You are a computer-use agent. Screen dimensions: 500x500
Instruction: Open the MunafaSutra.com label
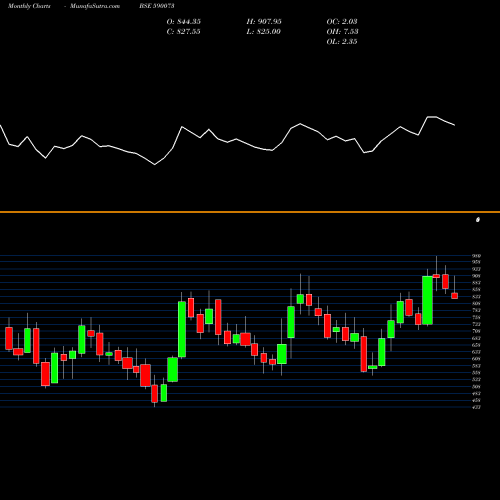(95, 6)
